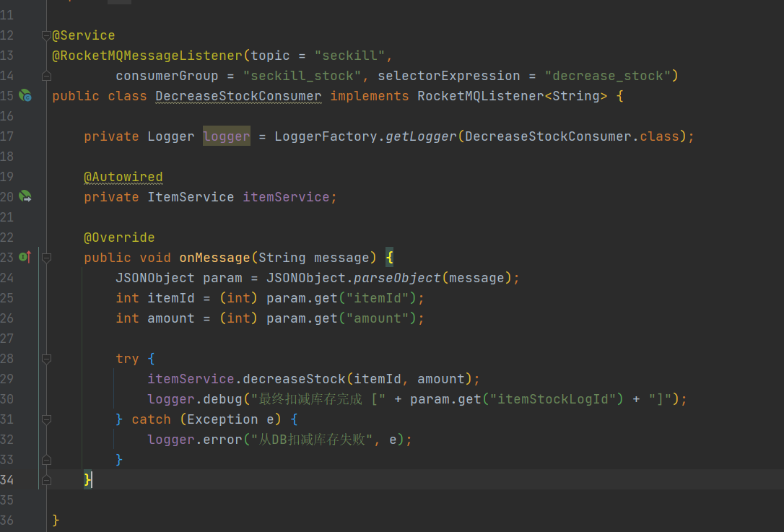This screenshot has width=784, height=532.
Task: Click the "itemStockLogId" string key
Action: coord(552,399)
